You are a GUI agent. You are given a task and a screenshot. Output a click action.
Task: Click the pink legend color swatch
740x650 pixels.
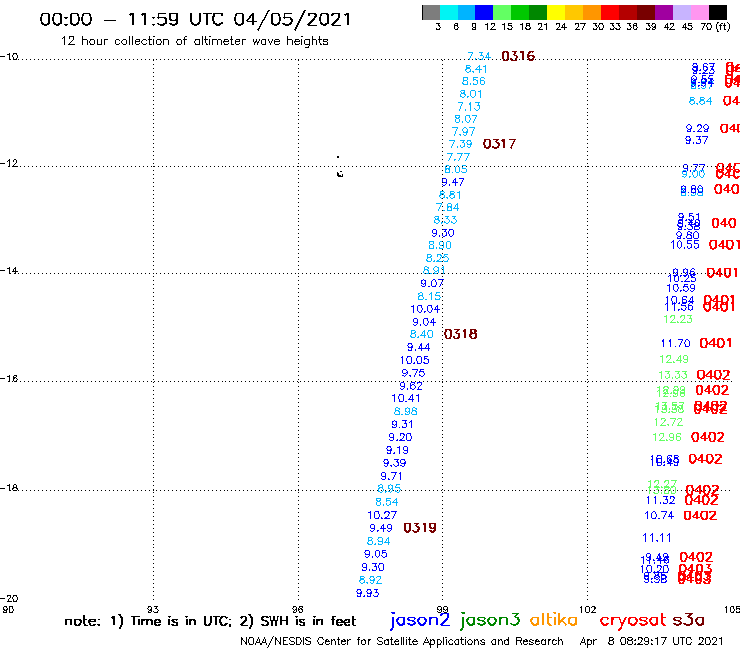coord(699,12)
